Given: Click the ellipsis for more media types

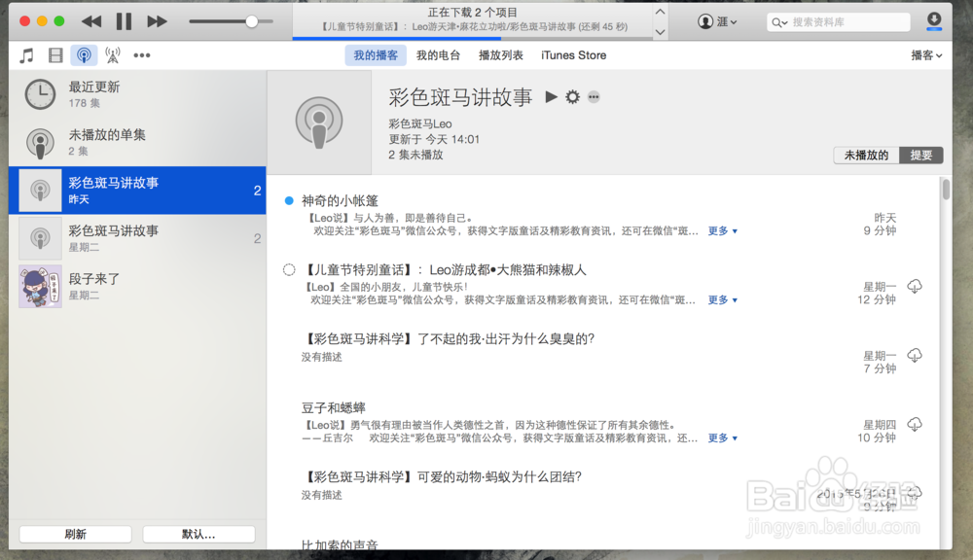Looking at the screenshot, I should (141, 55).
